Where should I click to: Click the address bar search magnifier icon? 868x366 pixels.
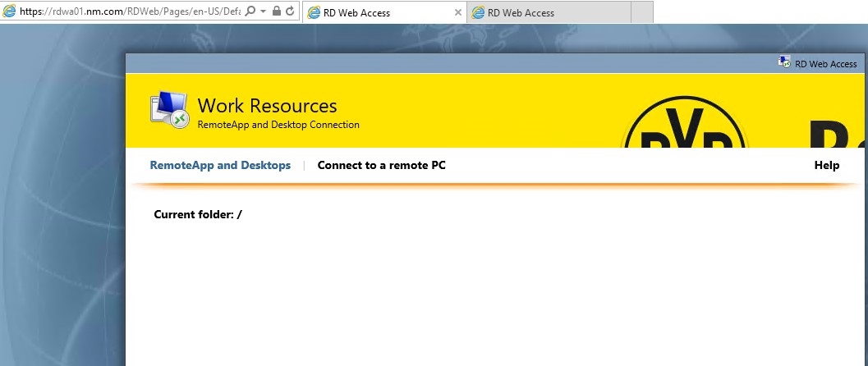tap(250, 12)
